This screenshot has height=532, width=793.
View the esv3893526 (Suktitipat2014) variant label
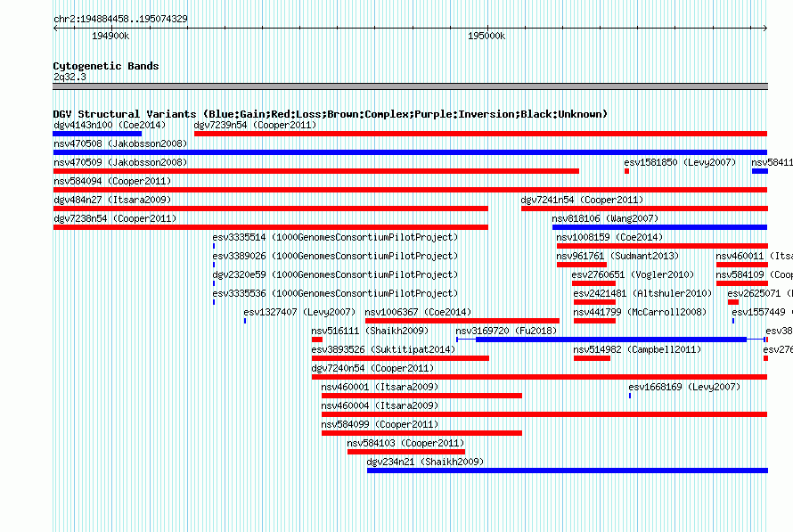click(383, 349)
